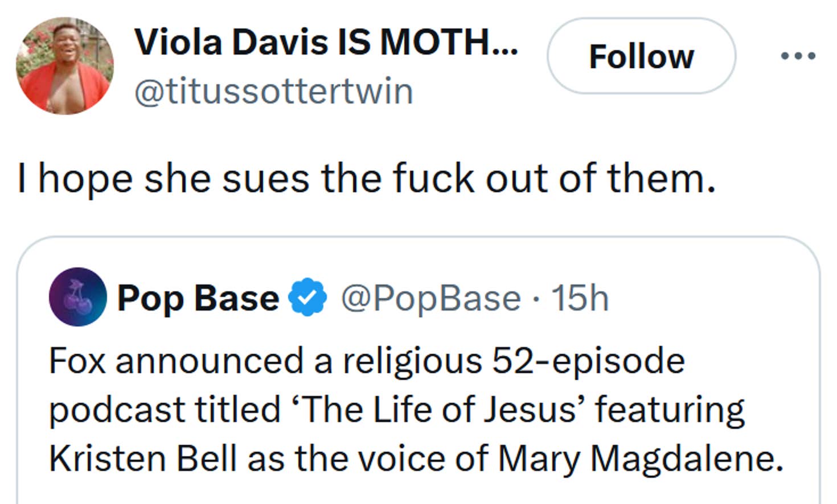
Task: Click the word "them." ending the main tweet
Action: coord(661,178)
